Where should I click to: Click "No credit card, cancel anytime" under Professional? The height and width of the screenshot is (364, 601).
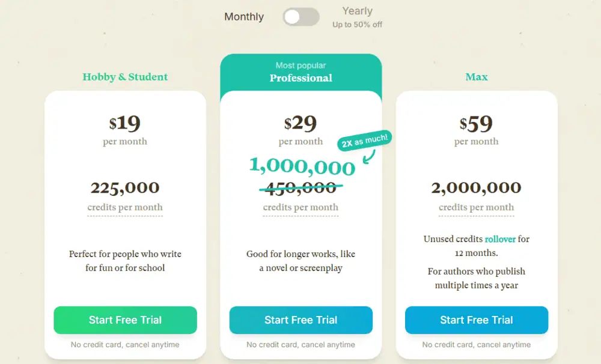click(x=300, y=345)
